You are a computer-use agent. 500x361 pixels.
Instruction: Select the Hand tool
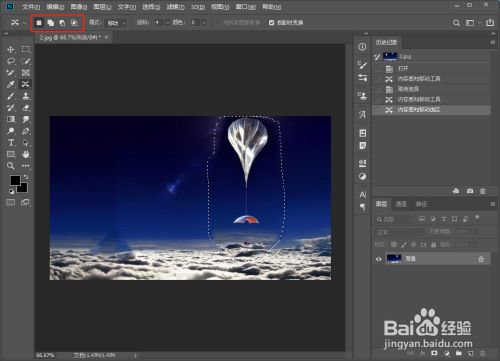(26, 154)
